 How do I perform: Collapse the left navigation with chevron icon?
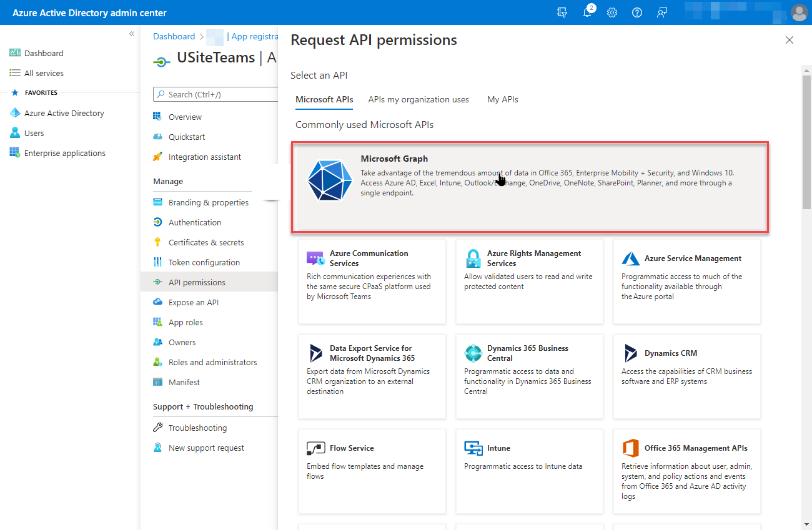pyautogui.click(x=132, y=34)
